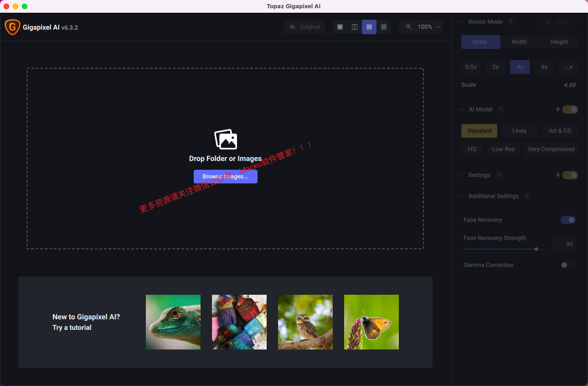The width and height of the screenshot is (588, 386).
Task: Collapse the AI Model section
Action: coord(461,110)
